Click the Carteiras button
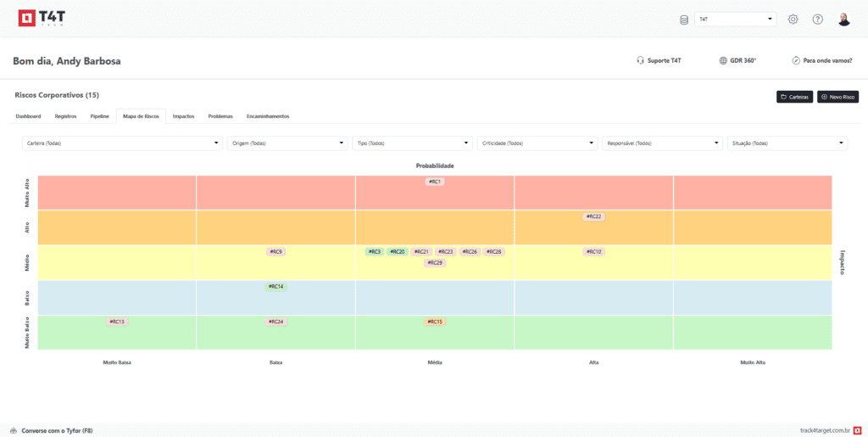Viewport: 868px width, 437px height. [x=794, y=98]
